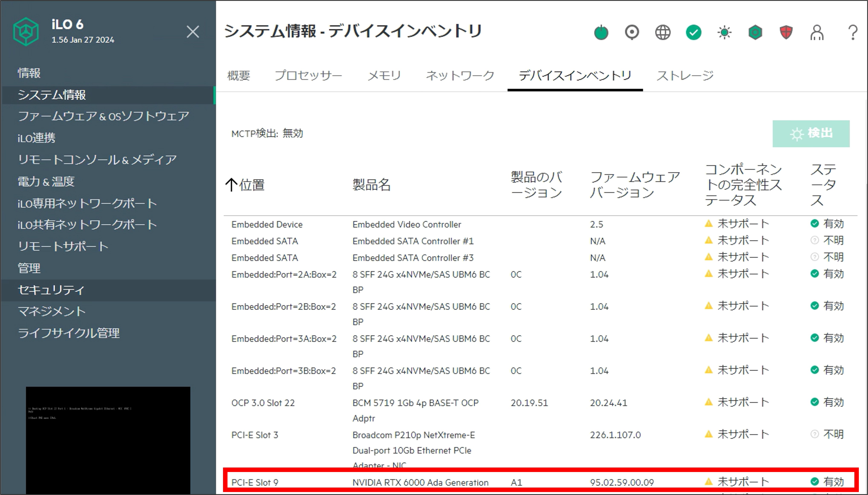
Task: Select システム情報 in the sidebar
Action: pyautogui.click(x=108, y=95)
